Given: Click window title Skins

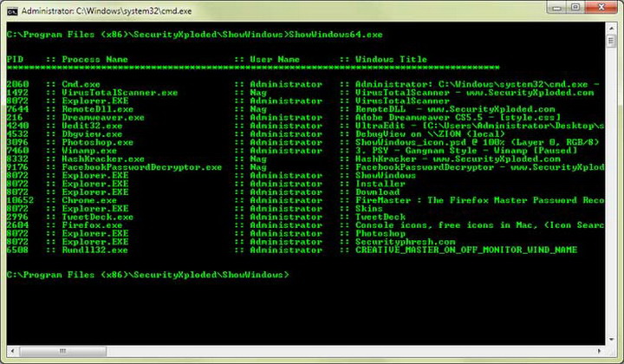Looking at the screenshot, I should (x=369, y=209).
